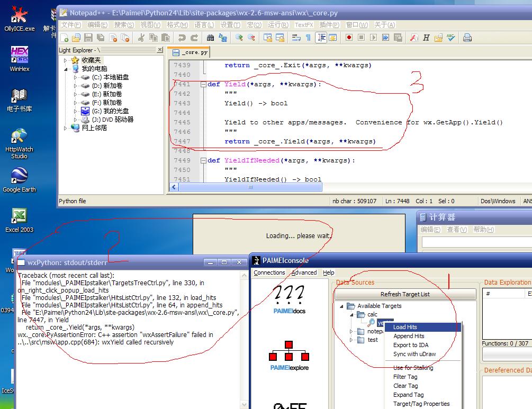The height and width of the screenshot is (409, 532).
Task: Click the Print toolbar icon
Action: pos(467,38)
